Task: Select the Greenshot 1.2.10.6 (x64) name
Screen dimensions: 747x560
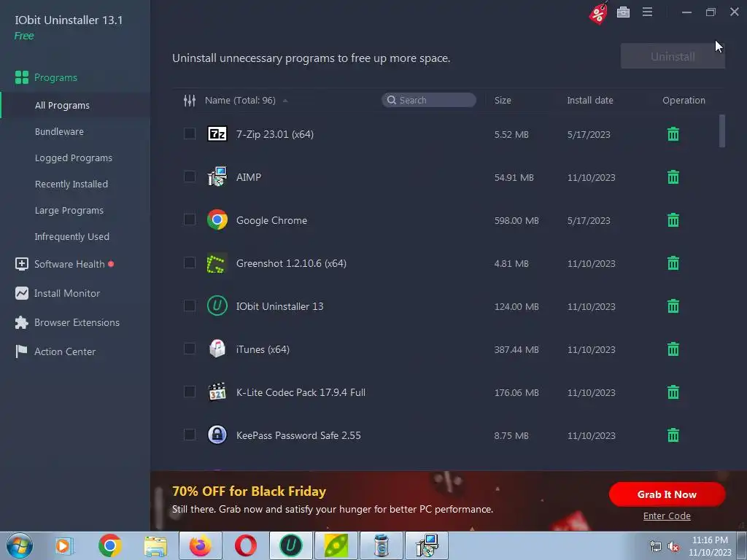Action: click(x=291, y=263)
